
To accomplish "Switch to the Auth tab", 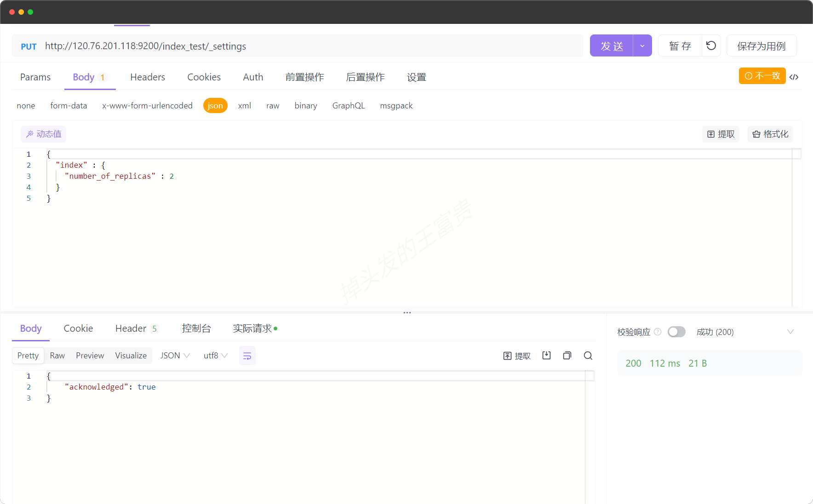I will coord(253,77).
